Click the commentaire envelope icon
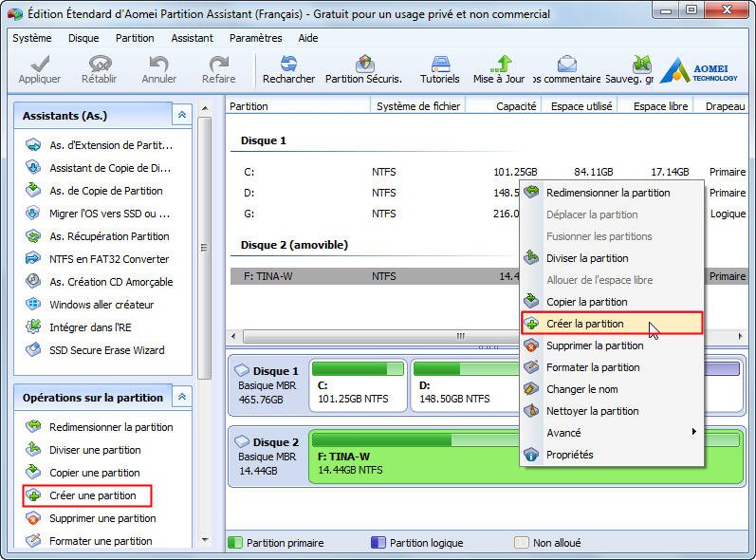Image resolution: width=756 pixels, height=560 pixels. 567,64
